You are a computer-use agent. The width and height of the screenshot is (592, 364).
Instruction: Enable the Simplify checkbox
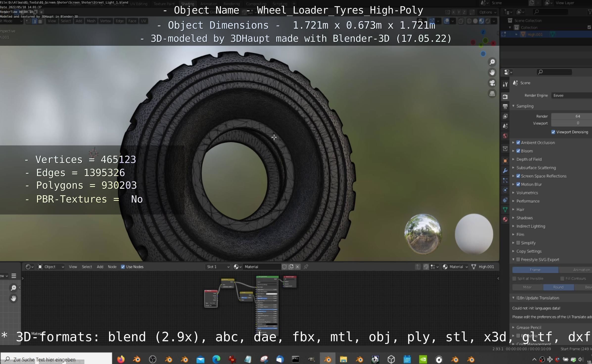[518, 243]
